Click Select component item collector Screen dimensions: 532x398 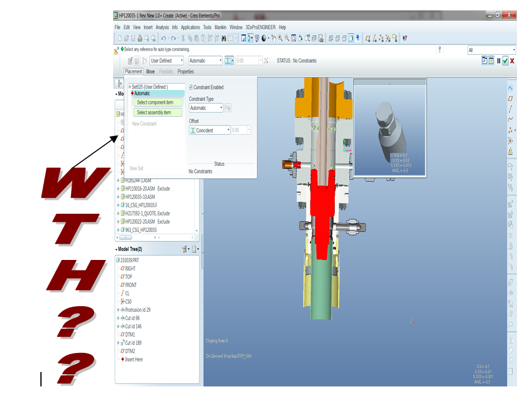pos(158,102)
